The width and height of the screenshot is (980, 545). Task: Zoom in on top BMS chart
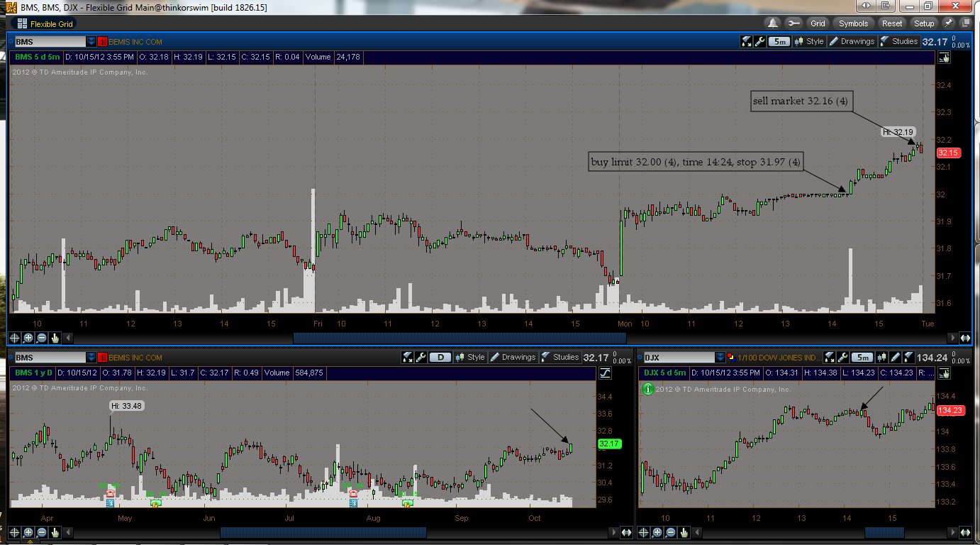coord(28,338)
